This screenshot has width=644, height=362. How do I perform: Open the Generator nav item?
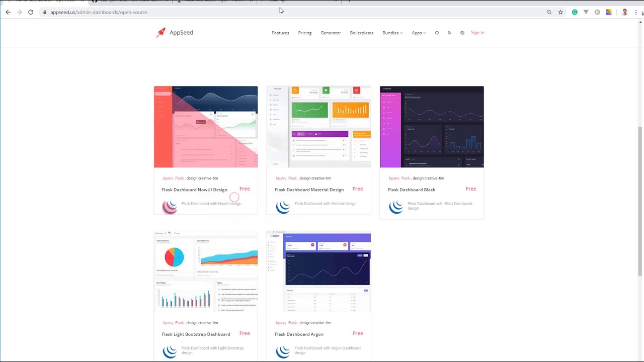point(331,33)
